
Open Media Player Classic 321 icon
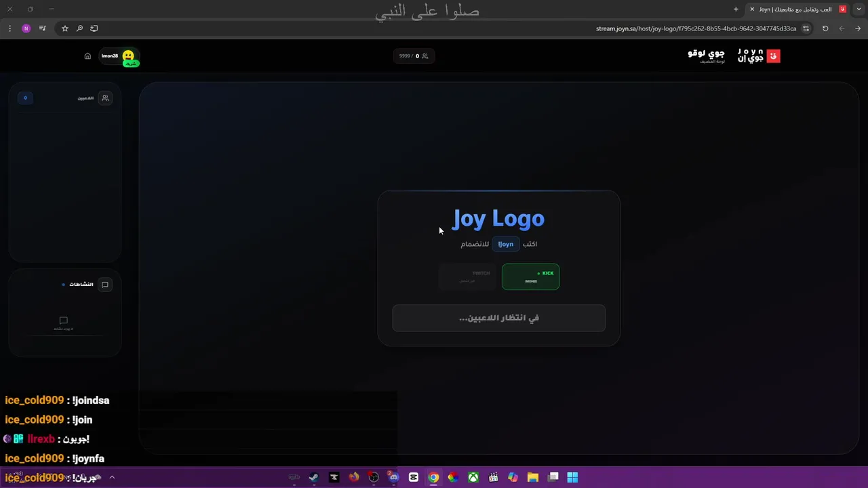coord(493,477)
